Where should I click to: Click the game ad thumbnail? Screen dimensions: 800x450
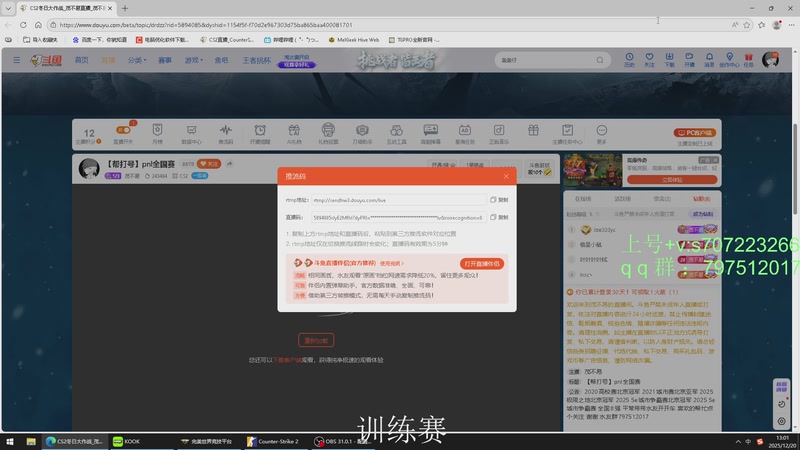point(593,170)
